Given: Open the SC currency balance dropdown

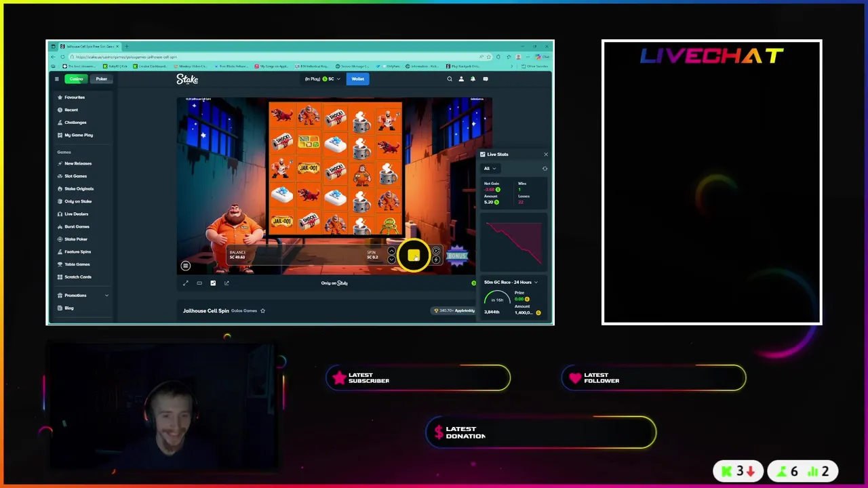Looking at the screenshot, I should click(x=322, y=79).
